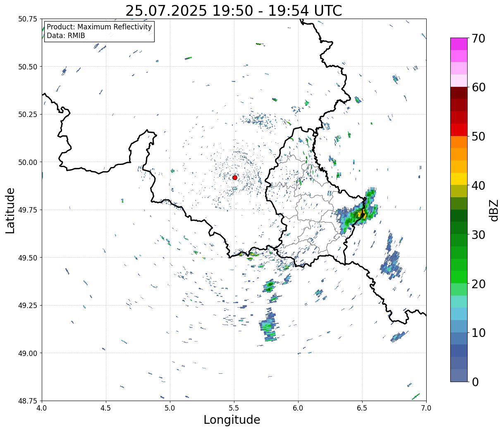The image size is (504, 430).
Task: Click the slate blue colorbar segment at 0
Action: pyautogui.click(x=459, y=375)
